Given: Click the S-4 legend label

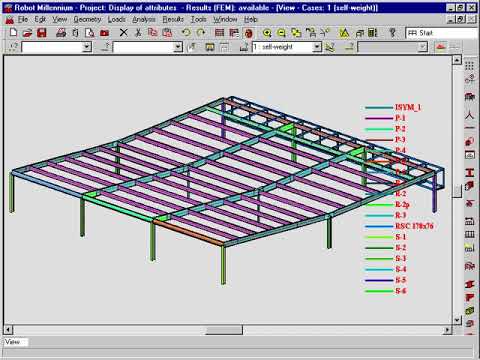Looking at the screenshot, I should [x=401, y=269].
